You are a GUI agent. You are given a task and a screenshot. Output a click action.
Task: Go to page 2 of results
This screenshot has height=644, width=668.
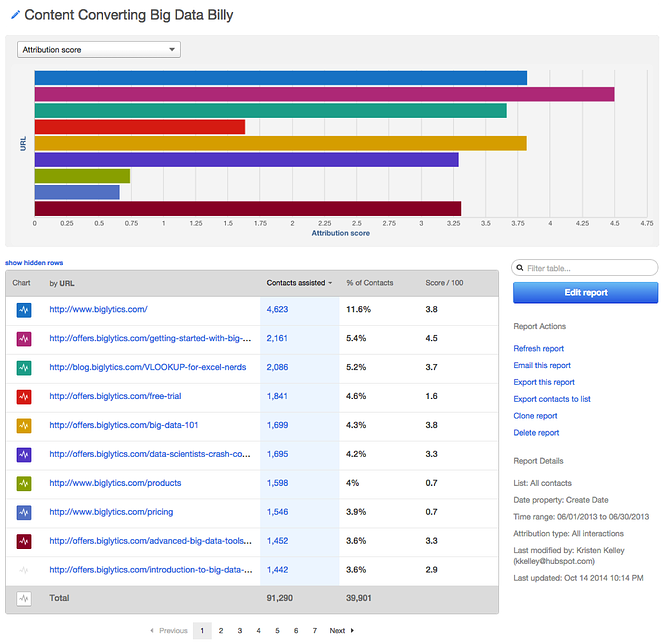click(221, 631)
